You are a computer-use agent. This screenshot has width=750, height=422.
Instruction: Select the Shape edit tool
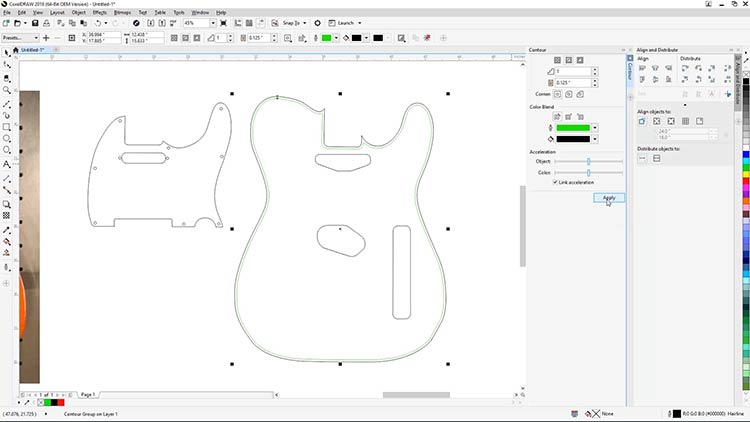pos(6,65)
